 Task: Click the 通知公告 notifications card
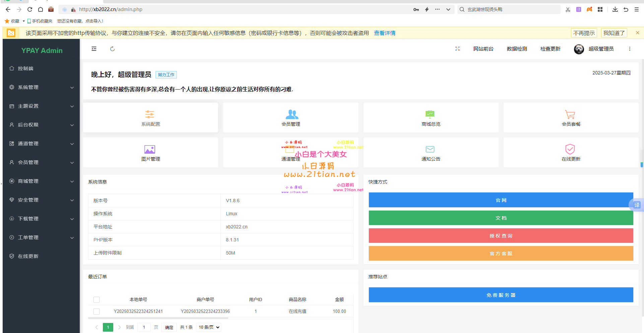pyautogui.click(x=431, y=153)
